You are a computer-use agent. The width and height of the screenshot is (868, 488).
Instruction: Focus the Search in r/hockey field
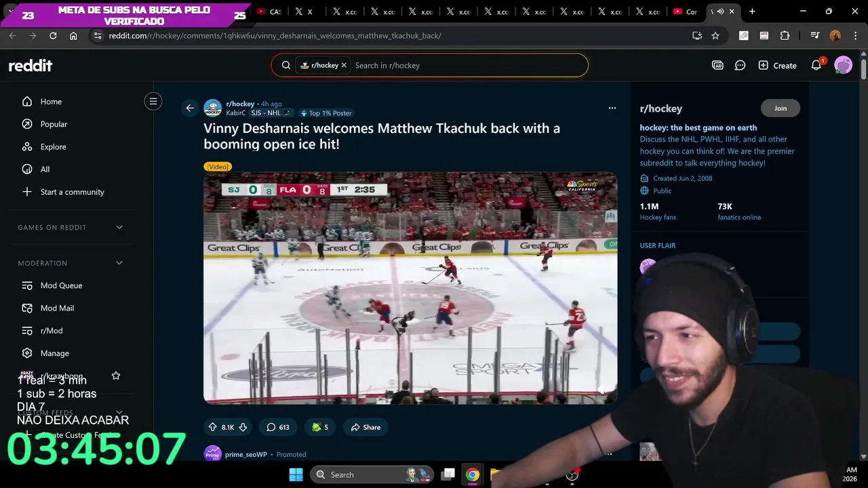[468, 65]
